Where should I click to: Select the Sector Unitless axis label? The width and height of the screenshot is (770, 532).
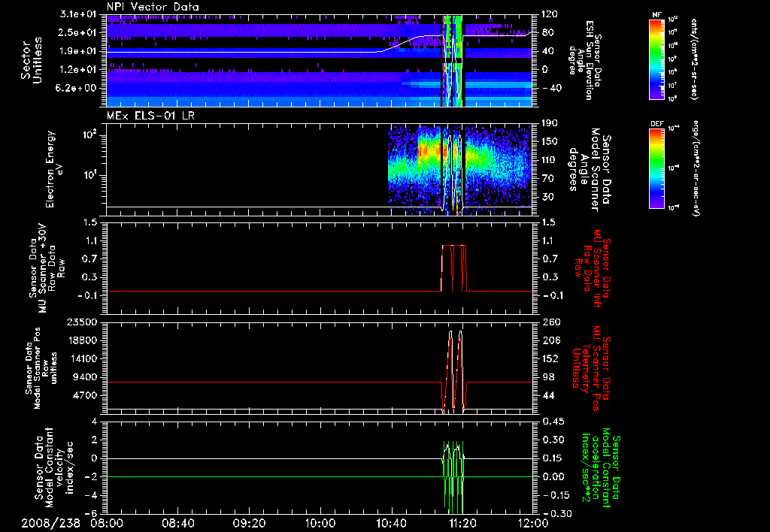coord(31,60)
